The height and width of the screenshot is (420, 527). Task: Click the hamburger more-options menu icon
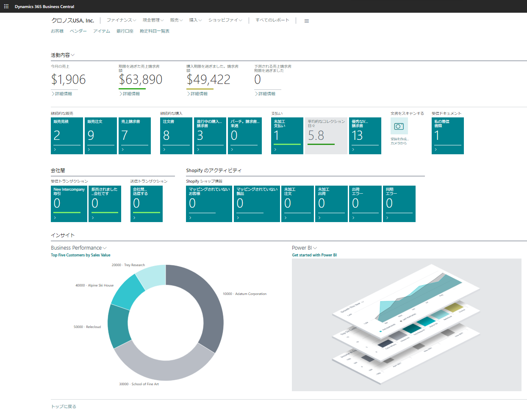click(307, 21)
